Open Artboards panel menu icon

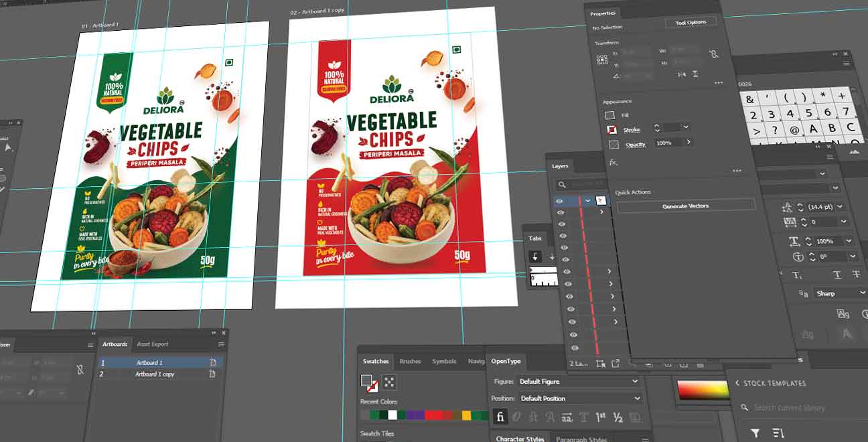pyautogui.click(x=221, y=344)
